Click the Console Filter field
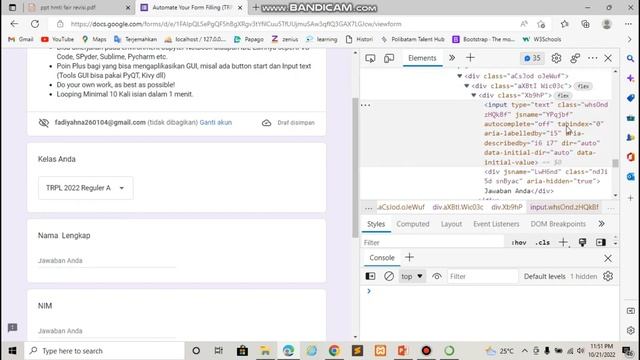Image resolution: width=640 pixels, height=360 pixels. pyautogui.click(x=482, y=276)
